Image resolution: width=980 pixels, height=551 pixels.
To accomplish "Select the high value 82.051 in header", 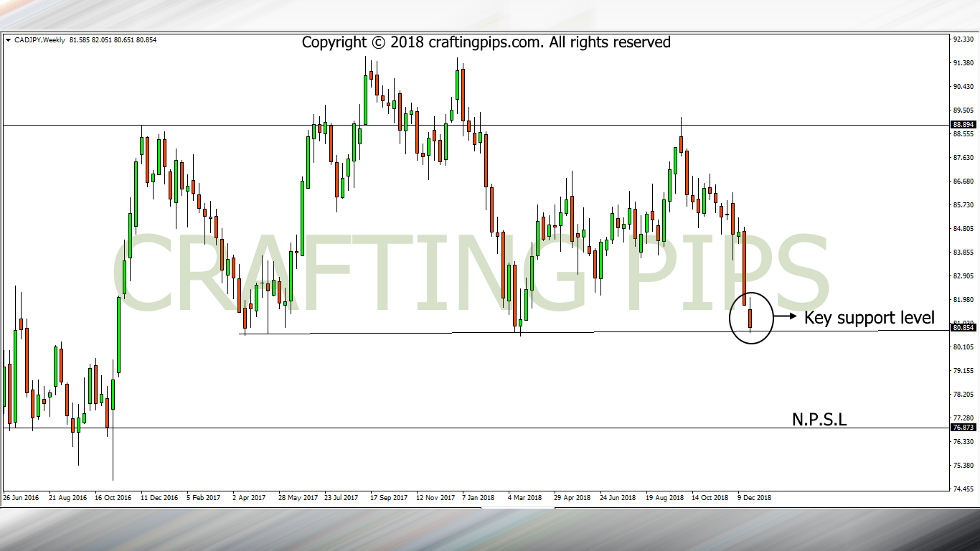I will [x=101, y=40].
